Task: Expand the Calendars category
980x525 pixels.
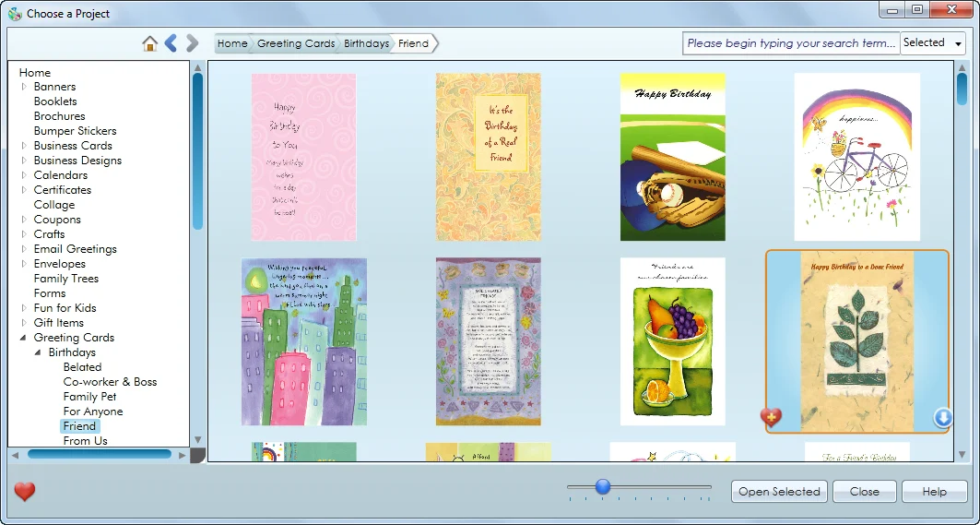Action: (x=24, y=174)
